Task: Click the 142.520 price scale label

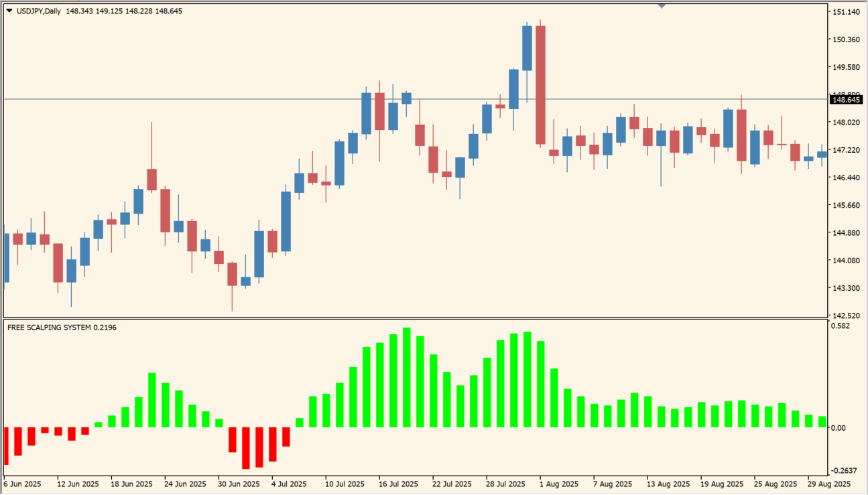Action: click(846, 315)
